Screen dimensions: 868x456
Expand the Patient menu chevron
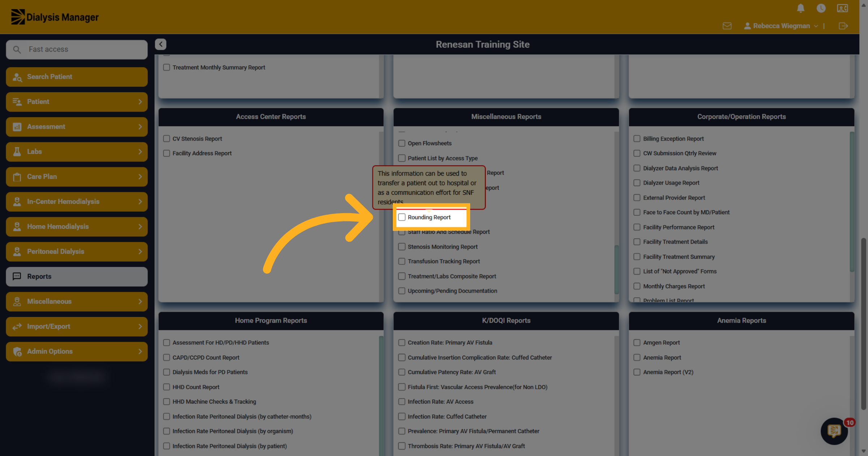[x=140, y=102]
